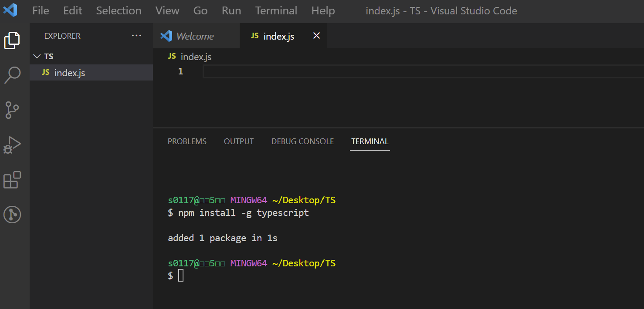
Task: Collapse the TS folder in Explorer
Action: (36, 56)
